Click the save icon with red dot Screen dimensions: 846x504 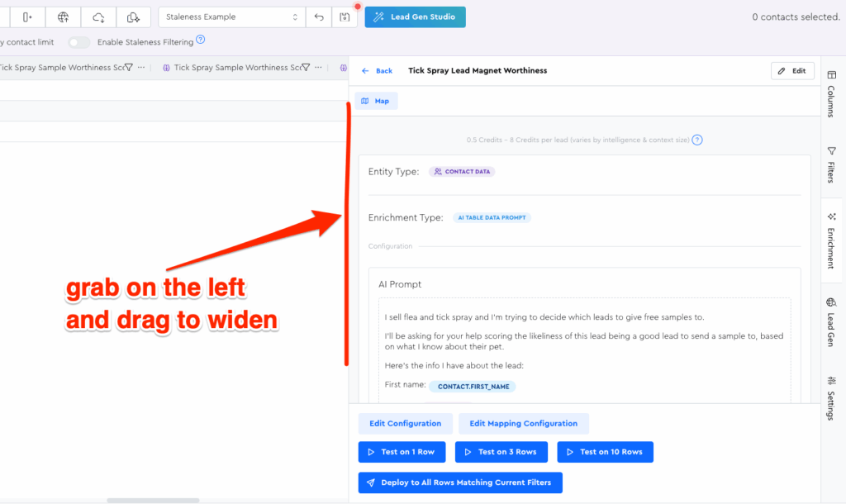point(344,17)
